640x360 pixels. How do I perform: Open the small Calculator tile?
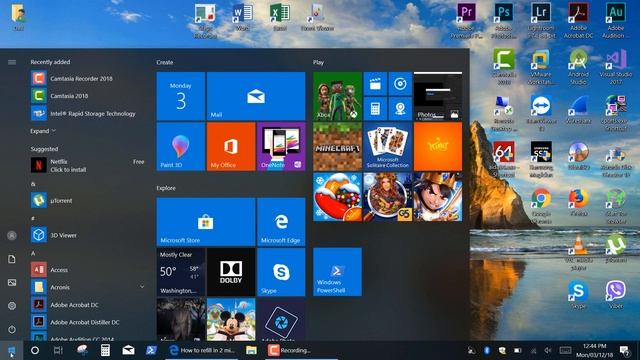pos(375,109)
